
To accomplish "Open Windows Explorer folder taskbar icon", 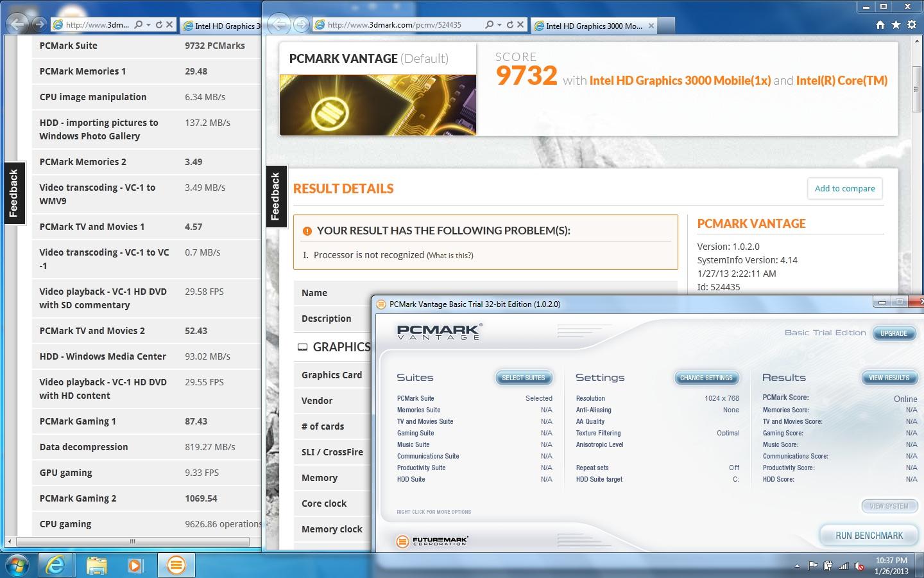I will point(96,565).
